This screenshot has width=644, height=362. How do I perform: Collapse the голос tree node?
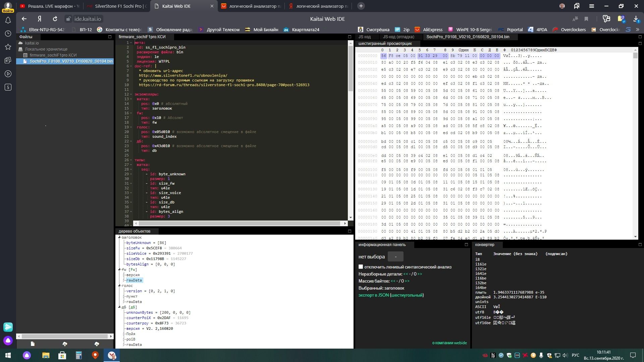119,286
